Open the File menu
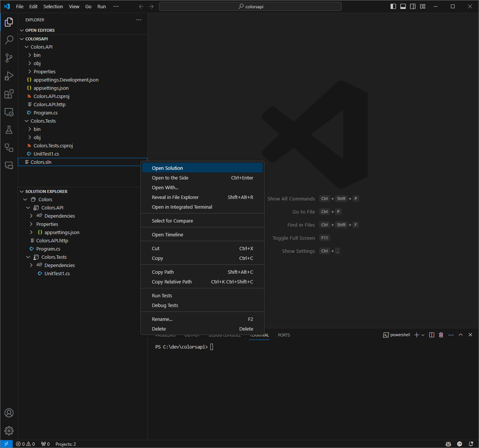 (x=20, y=6)
